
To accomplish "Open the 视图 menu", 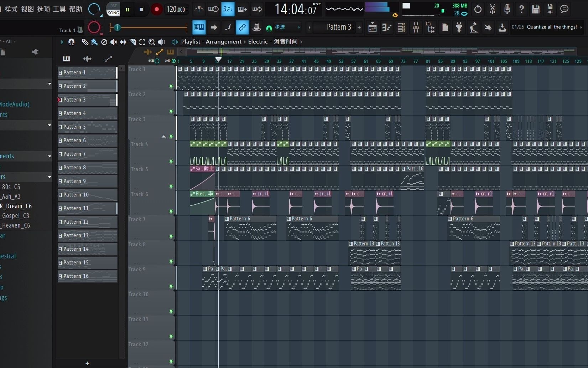I will tap(27, 9).
